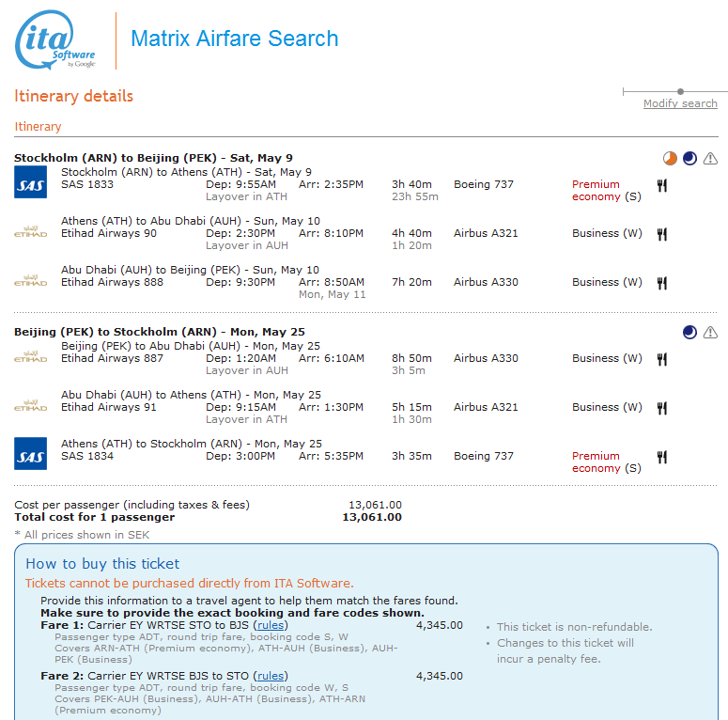
Task: Click the Etihad logo for flight 91
Action: (30, 405)
